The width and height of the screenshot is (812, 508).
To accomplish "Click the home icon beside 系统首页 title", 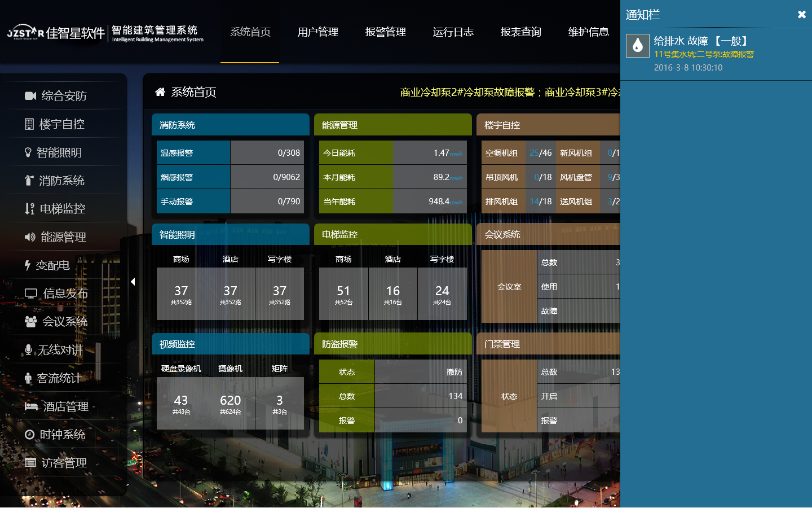I will 160,92.
